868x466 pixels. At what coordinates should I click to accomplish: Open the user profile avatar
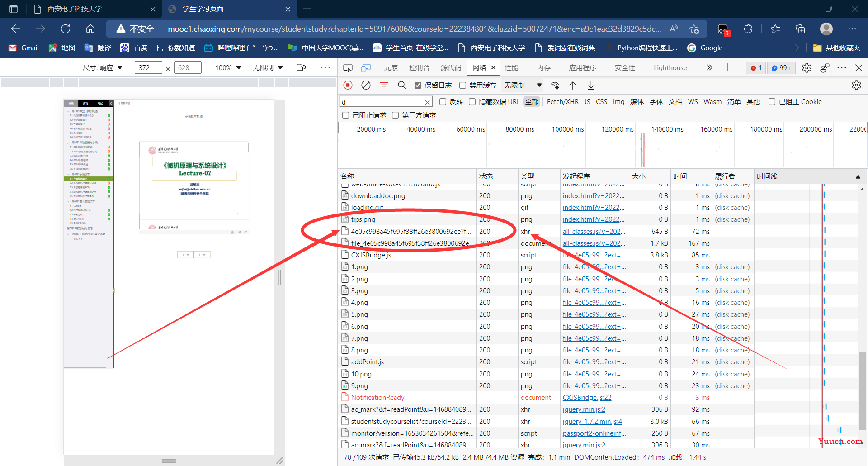point(826,29)
